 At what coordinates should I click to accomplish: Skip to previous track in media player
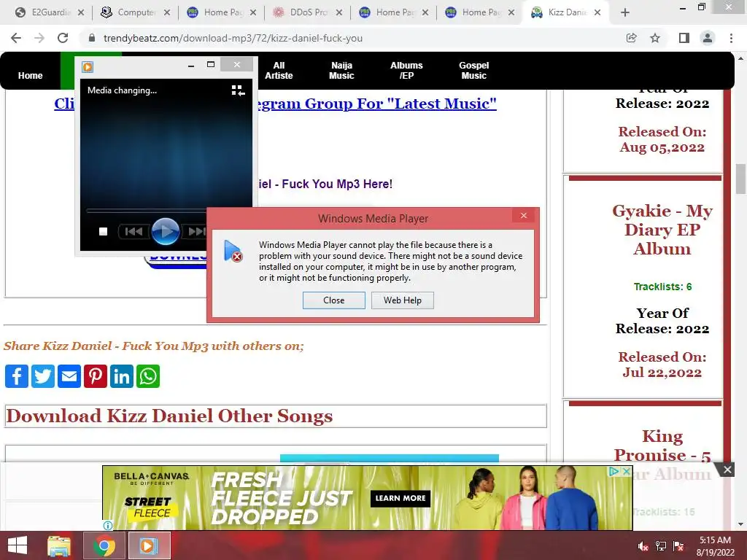(134, 231)
